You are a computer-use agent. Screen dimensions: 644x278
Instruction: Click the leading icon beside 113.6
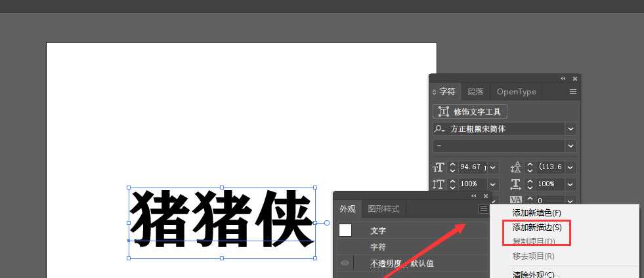(x=516, y=167)
